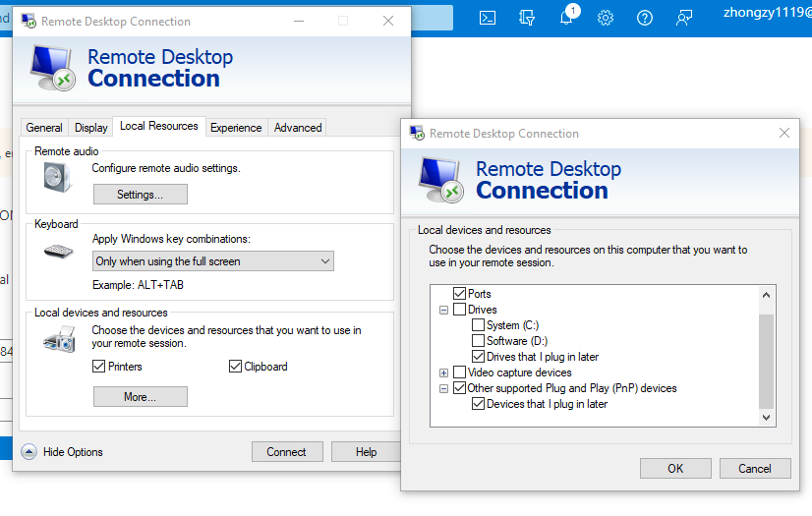Image resolution: width=812 pixels, height=516 pixels.
Task: Switch to the General tab
Action: [44, 128]
